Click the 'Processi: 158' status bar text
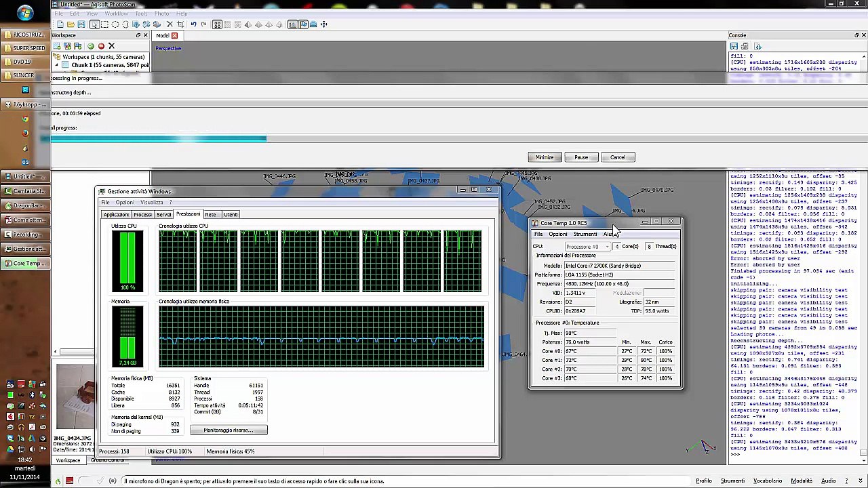Screen dimensions: 868x488 point(114,451)
